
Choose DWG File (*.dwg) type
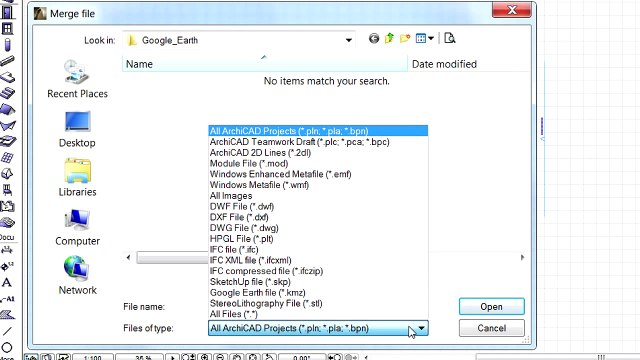pyautogui.click(x=318, y=228)
